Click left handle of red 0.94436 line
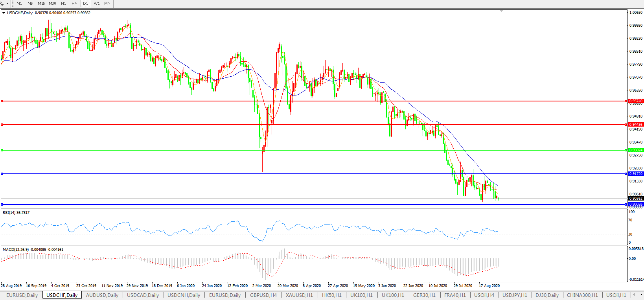The width and height of the screenshot is (644, 300). click(2, 125)
